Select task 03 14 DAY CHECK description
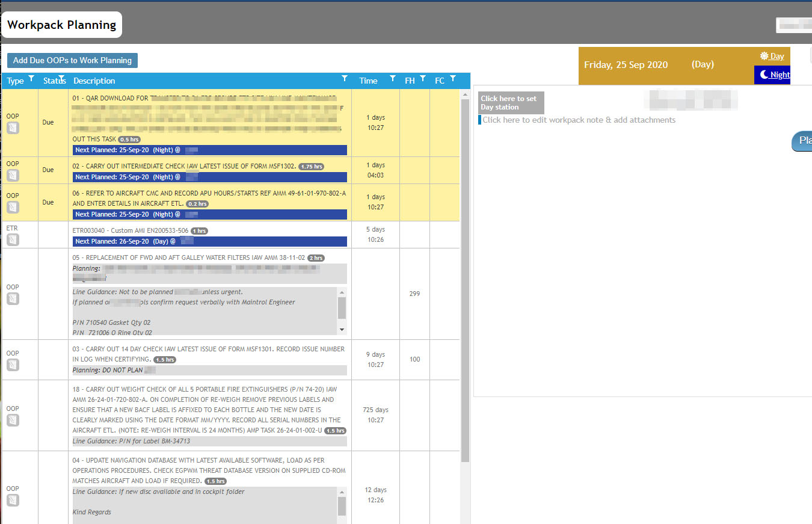The image size is (812, 524). tap(209, 354)
